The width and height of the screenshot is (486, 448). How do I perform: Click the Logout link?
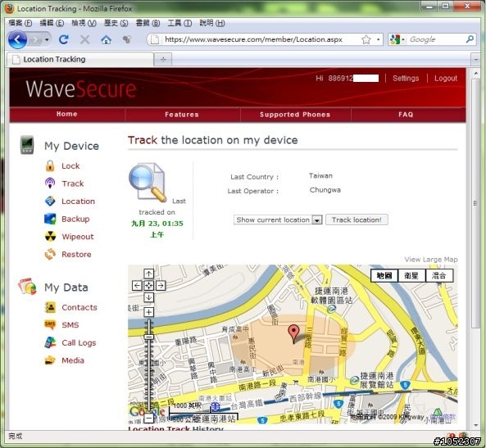(446, 79)
